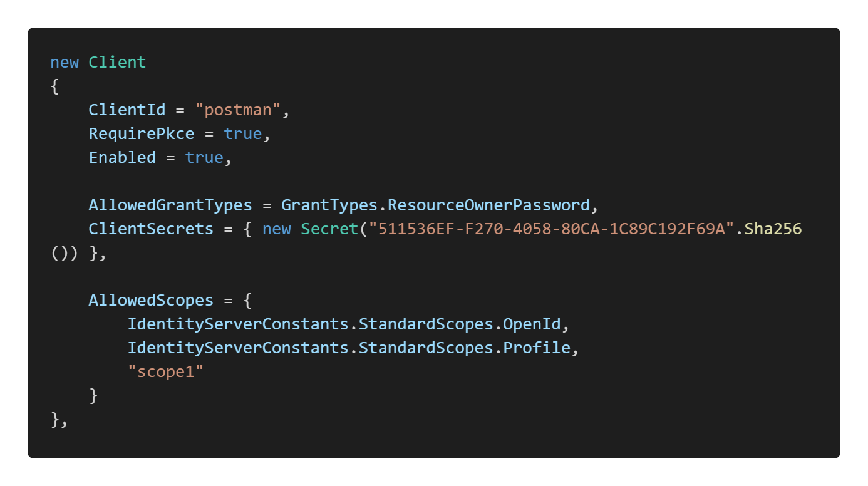868x486 pixels.
Task: Click the new keyword before Client
Action: click(65, 62)
